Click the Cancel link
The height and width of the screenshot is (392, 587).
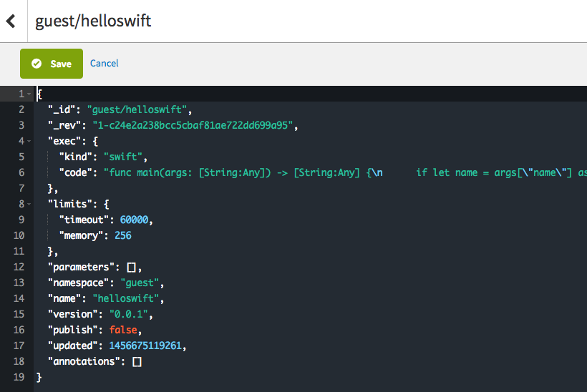(104, 63)
